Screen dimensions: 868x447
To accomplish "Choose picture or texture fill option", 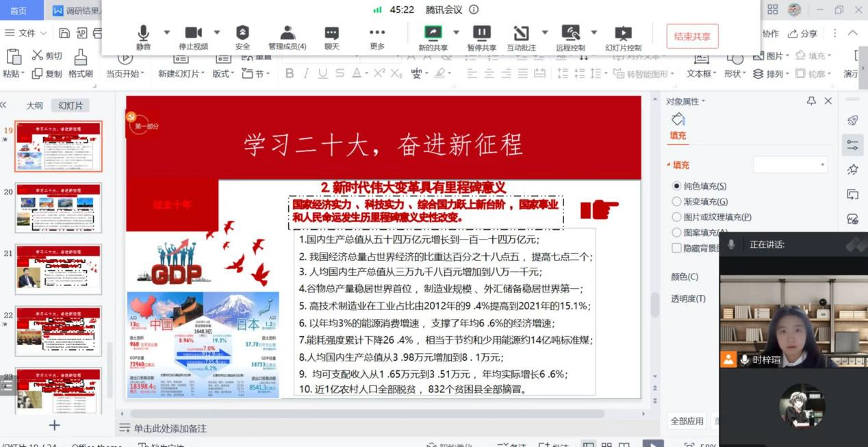I will [677, 217].
